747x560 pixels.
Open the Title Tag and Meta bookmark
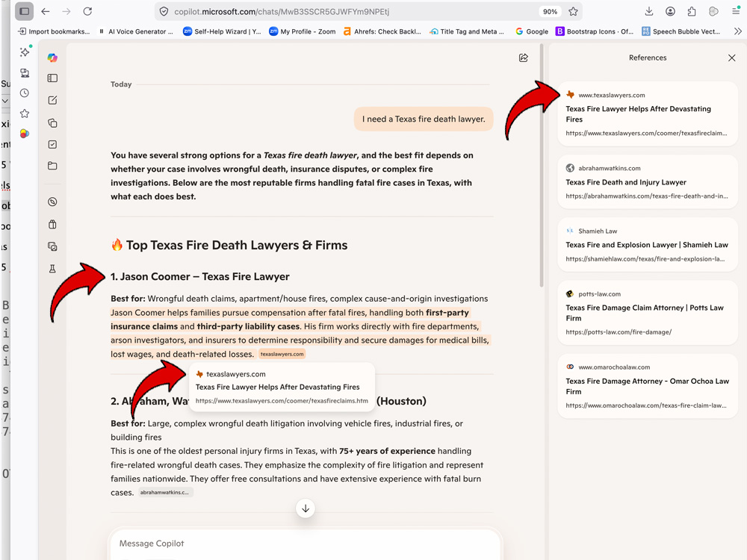pyautogui.click(x=467, y=31)
